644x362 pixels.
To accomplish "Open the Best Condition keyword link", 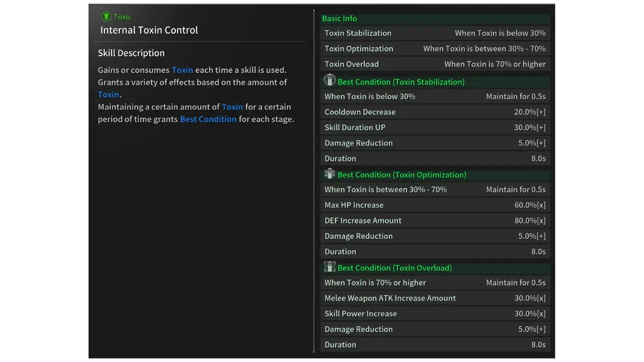I will [x=208, y=119].
